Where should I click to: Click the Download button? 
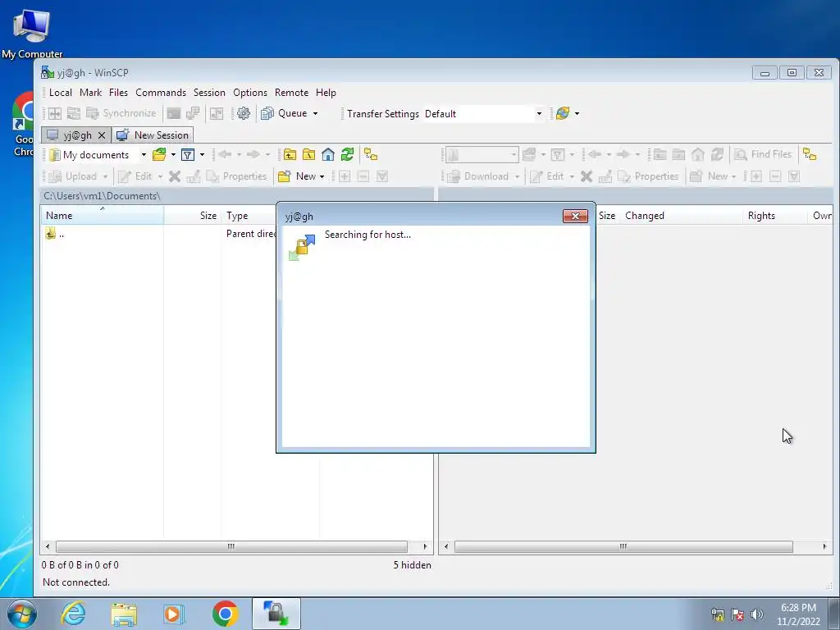click(x=478, y=176)
